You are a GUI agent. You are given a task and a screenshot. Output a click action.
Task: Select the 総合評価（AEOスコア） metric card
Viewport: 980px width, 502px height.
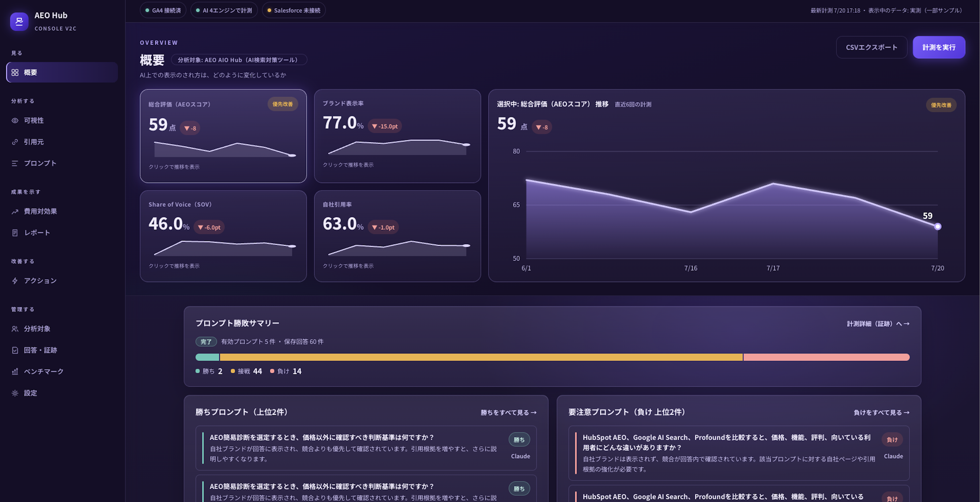click(223, 136)
